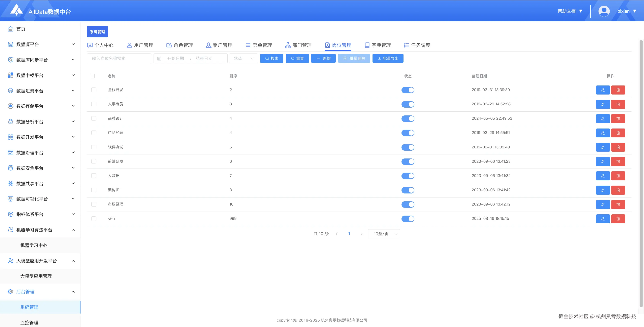
Task: Open the 10条/页 page size dropdown
Action: pos(384,234)
